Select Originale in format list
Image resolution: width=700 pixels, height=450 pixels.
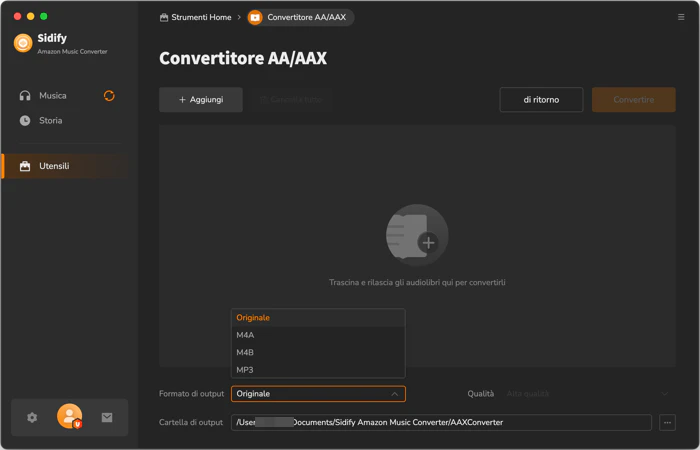pos(318,318)
